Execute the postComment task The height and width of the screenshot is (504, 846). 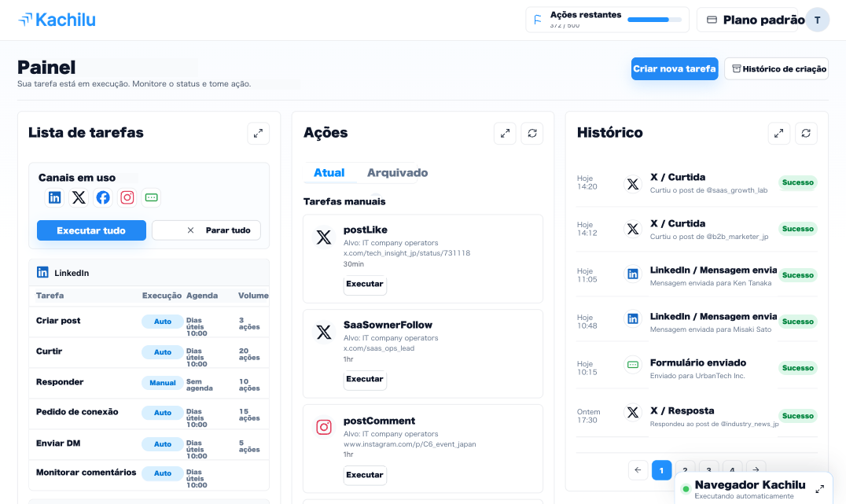point(365,476)
